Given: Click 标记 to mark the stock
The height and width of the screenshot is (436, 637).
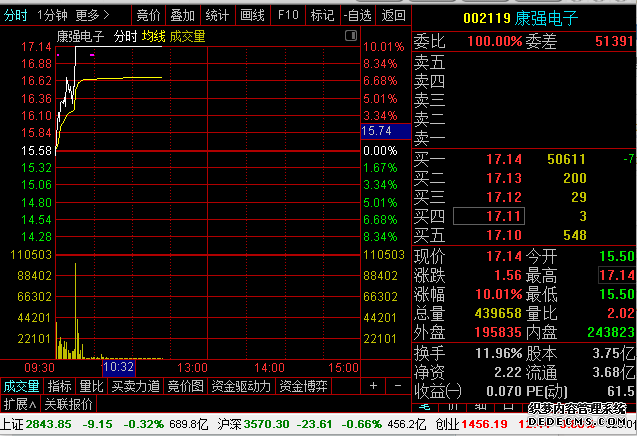Looking at the screenshot, I should pyautogui.click(x=322, y=15).
